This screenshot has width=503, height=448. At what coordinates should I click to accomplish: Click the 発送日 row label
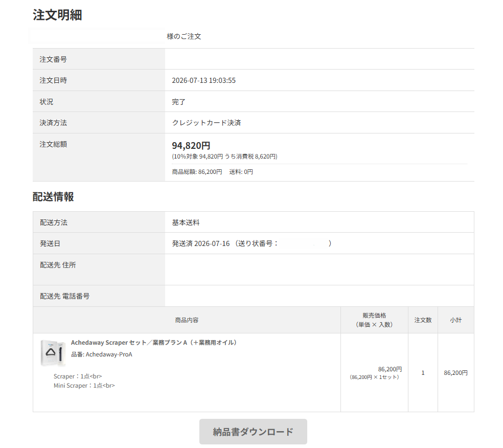coord(50,243)
